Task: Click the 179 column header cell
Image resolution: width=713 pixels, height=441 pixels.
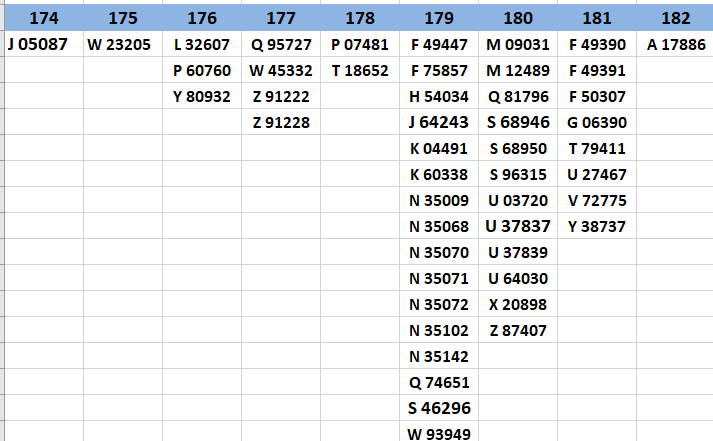Action: pyautogui.click(x=439, y=18)
